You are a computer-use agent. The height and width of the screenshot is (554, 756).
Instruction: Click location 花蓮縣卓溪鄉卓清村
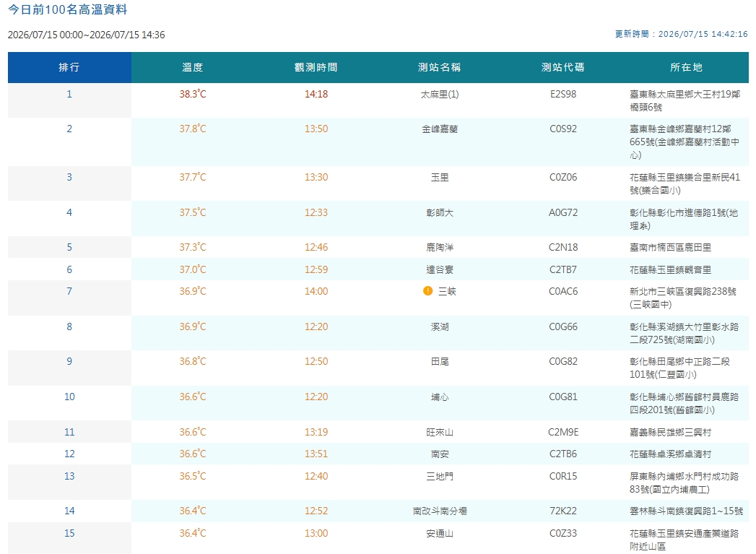671,454
